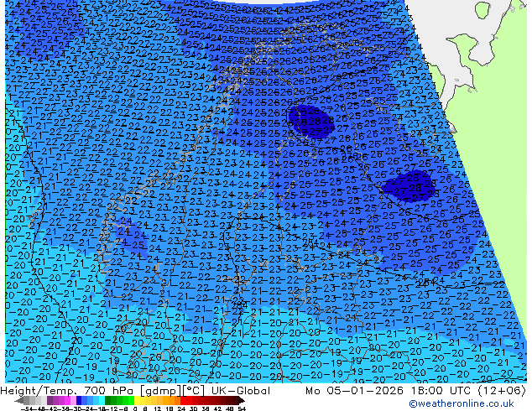The image size is (532, 411).
Task: Click the dark blue legend swatch
Action: [x=79, y=400]
